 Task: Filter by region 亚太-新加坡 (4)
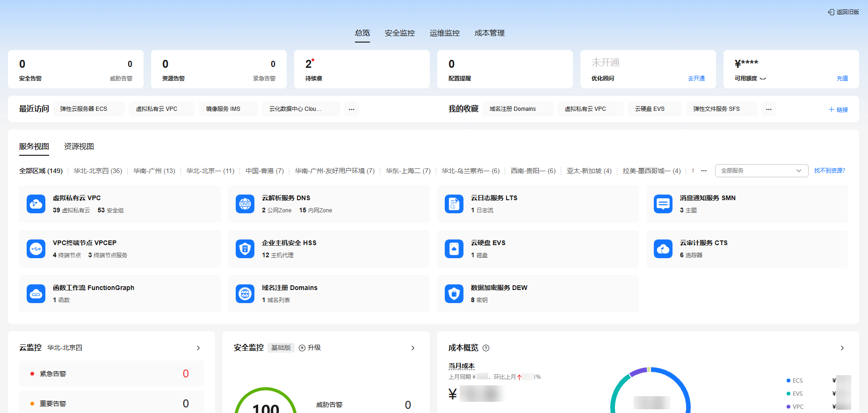589,171
